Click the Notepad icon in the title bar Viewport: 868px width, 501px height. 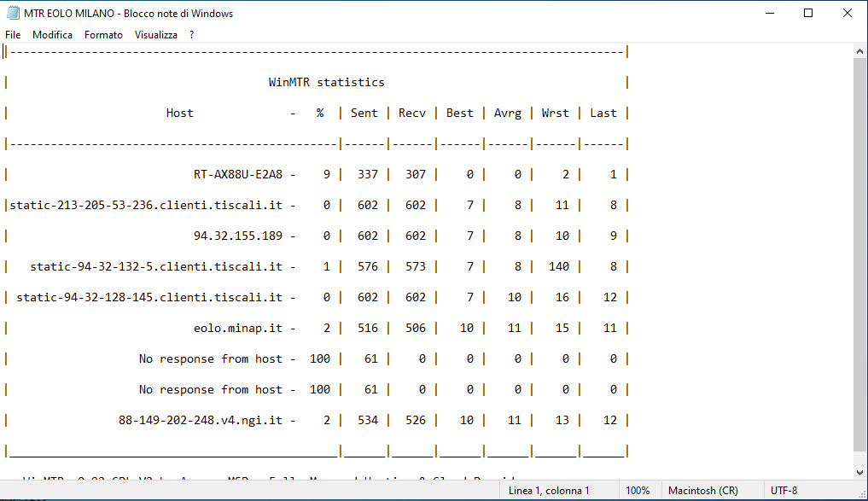(14, 13)
